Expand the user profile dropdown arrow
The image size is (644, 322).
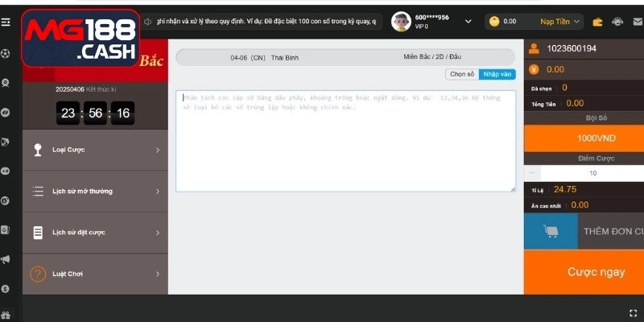pyautogui.click(x=469, y=22)
